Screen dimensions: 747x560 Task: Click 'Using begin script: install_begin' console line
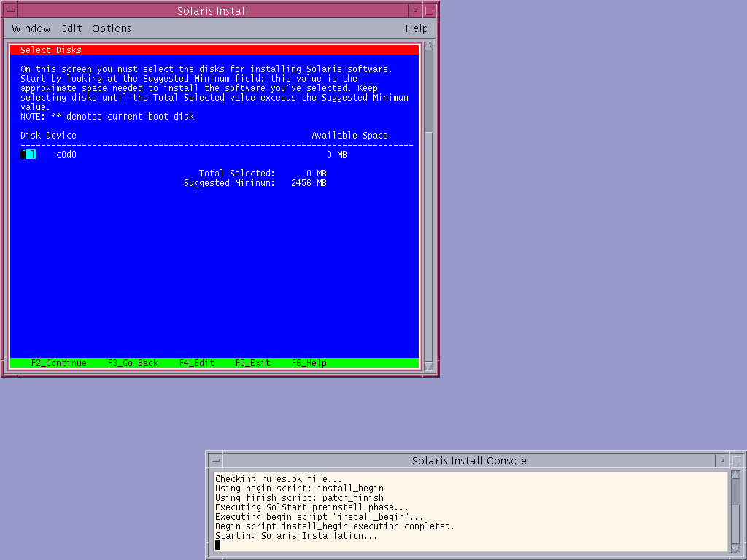pos(299,488)
